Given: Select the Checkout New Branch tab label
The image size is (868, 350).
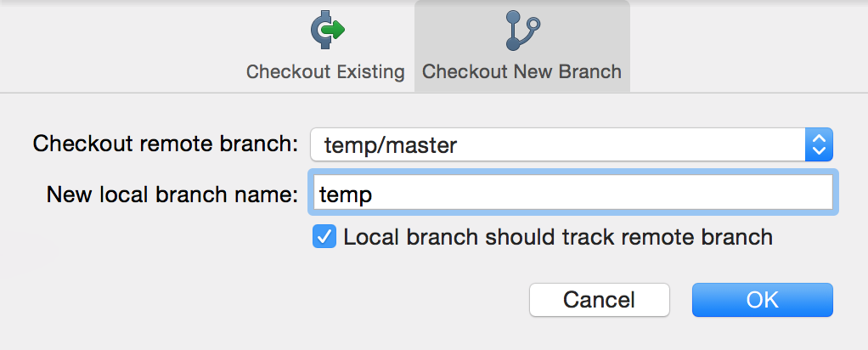Looking at the screenshot, I should point(521,71).
